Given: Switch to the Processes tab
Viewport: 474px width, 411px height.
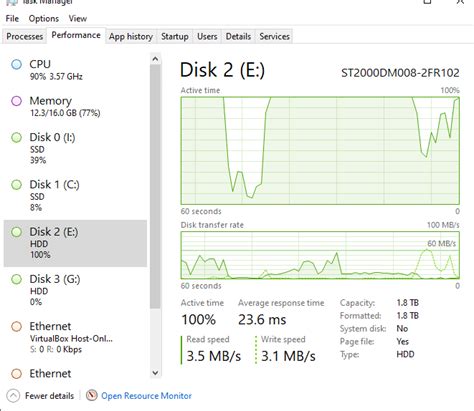Looking at the screenshot, I should (x=25, y=36).
